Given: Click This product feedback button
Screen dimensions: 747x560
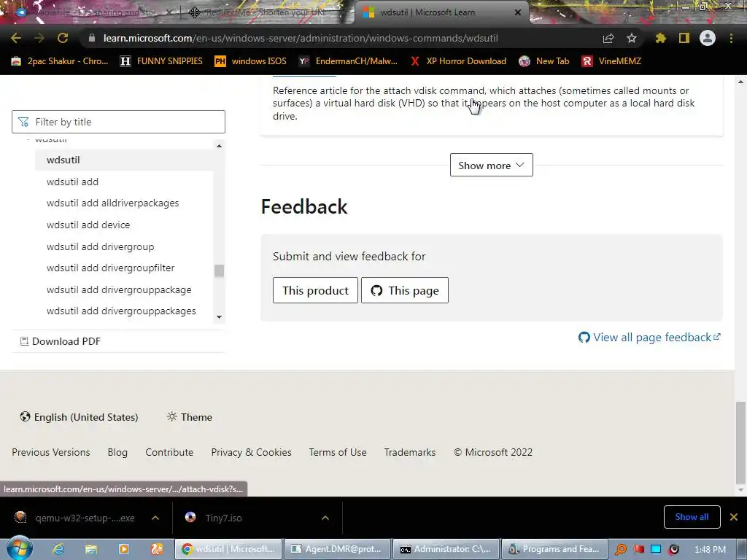Looking at the screenshot, I should pyautogui.click(x=315, y=290).
